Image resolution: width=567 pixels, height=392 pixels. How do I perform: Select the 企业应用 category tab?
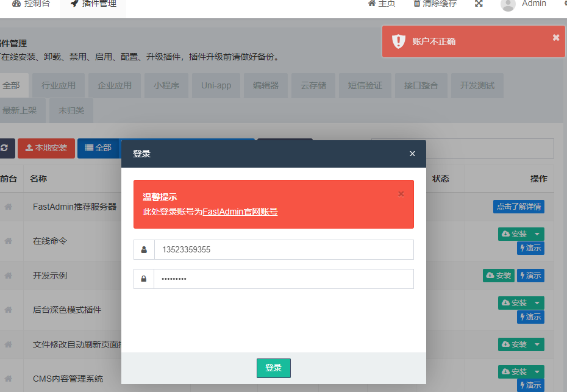[114, 86]
